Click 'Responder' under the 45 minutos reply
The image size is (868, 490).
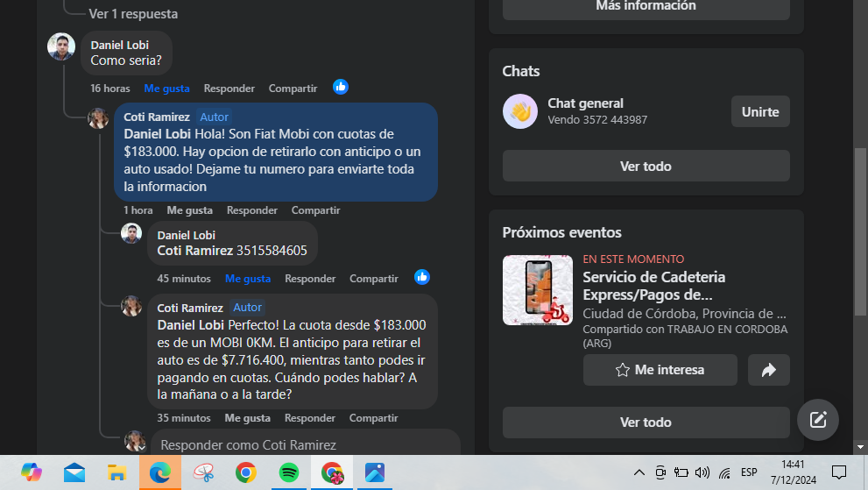310,278
